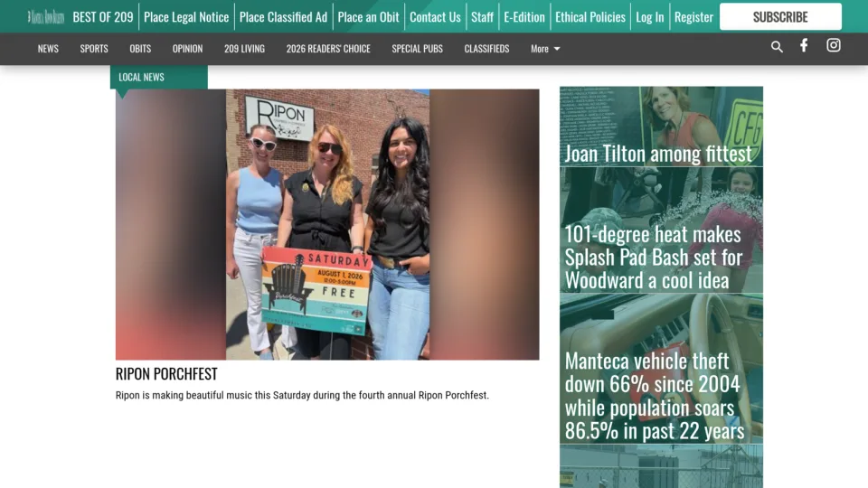Select 209 LIVING in navigation
Image resolution: width=868 pixels, height=488 pixels.
(x=244, y=49)
